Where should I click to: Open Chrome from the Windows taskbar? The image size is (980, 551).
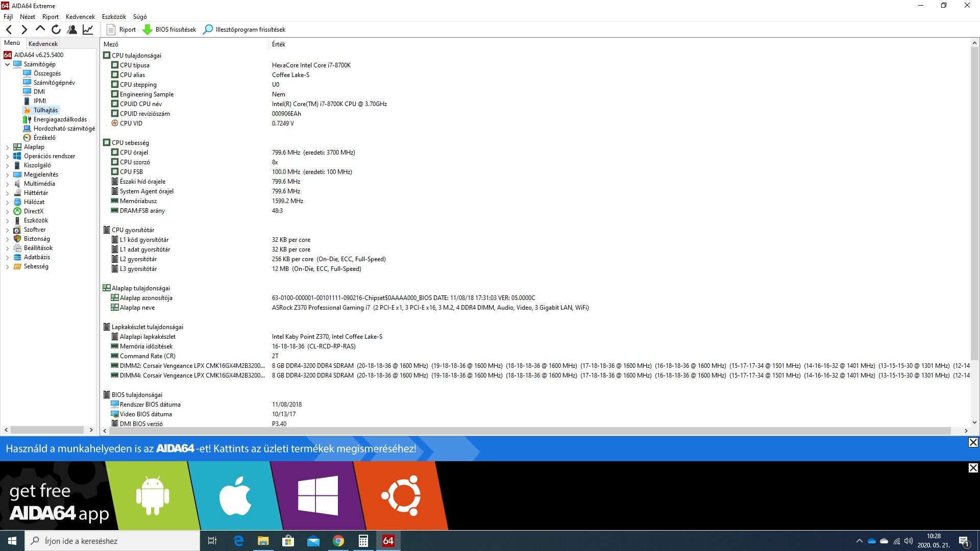click(338, 541)
